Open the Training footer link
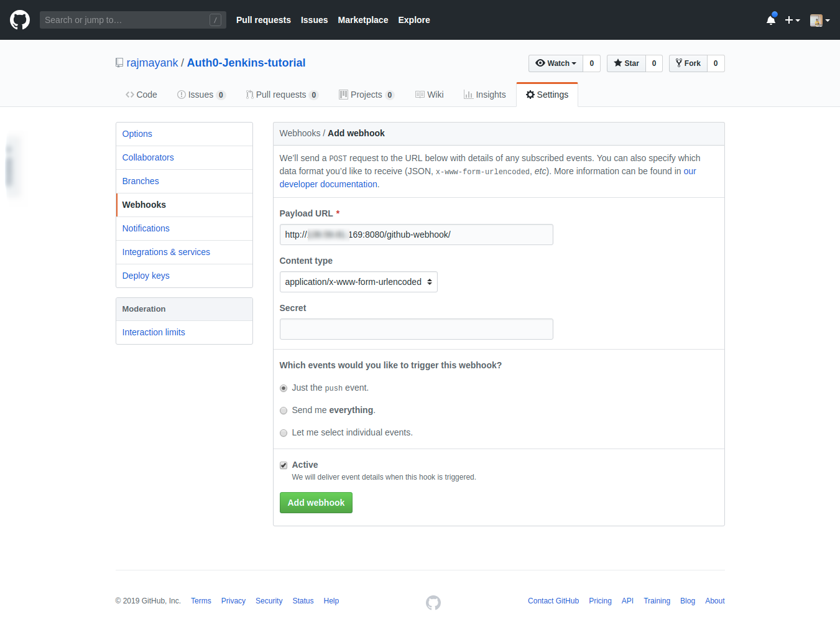This screenshot has height=642, width=840. [x=657, y=601]
